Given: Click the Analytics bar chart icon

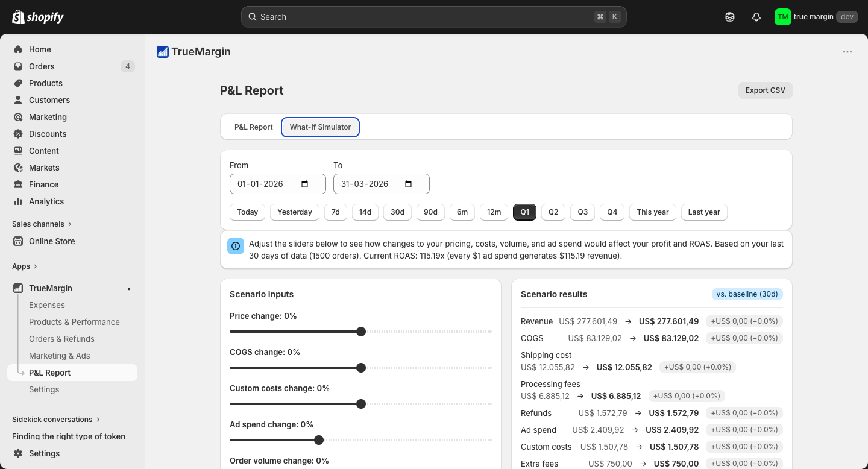Looking at the screenshot, I should pos(18,201).
